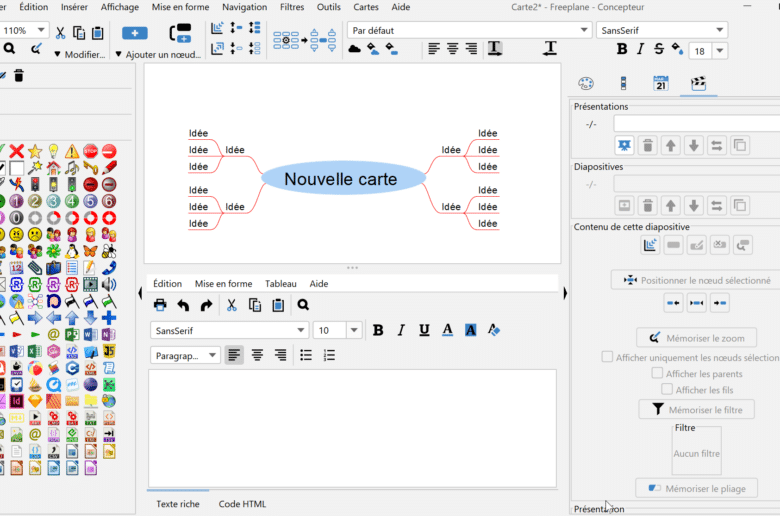Expand the 'Paragraphe' format dropdown in editor
780x516 pixels.
point(186,355)
